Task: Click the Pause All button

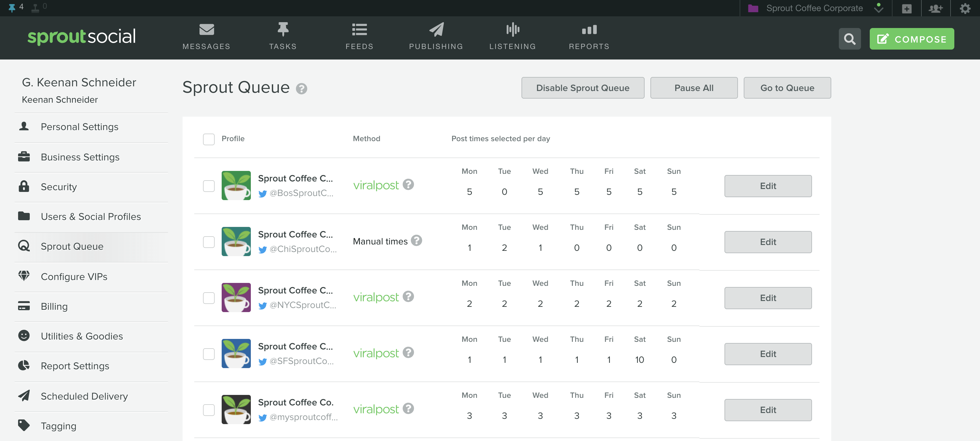Action: click(694, 87)
